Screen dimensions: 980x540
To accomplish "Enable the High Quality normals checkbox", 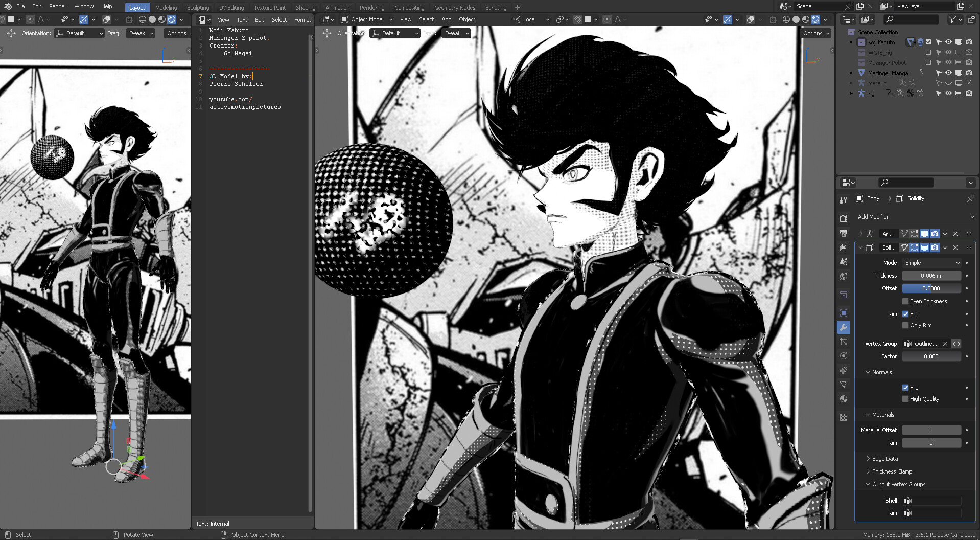I will point(905,399).
